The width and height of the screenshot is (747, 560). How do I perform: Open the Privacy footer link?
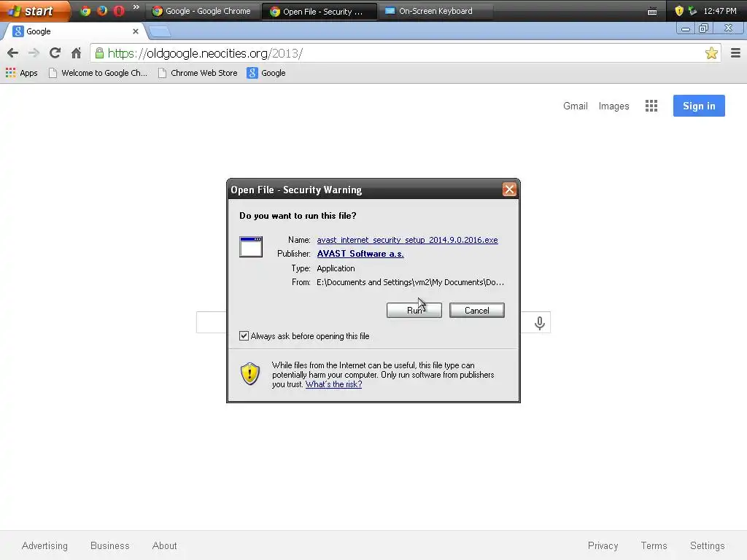[x=603, y=545]
